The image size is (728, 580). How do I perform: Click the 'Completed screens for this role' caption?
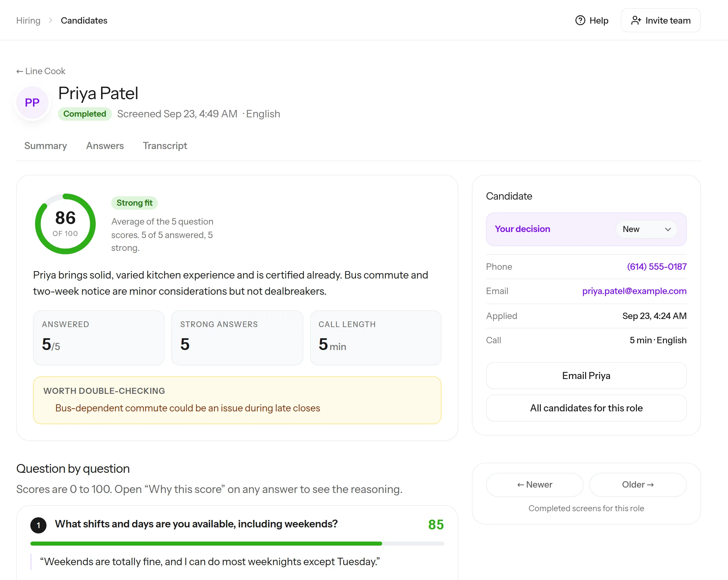586,509
